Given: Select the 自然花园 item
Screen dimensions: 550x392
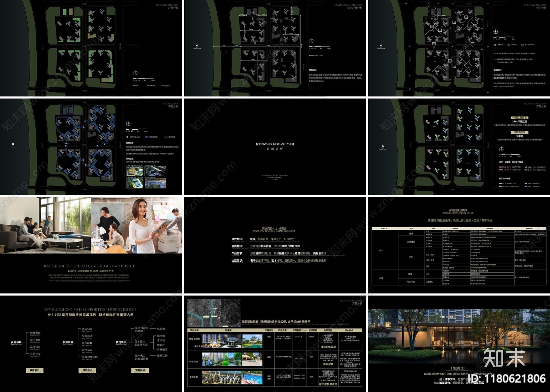Looking at the screenshot, I should 87,350.
